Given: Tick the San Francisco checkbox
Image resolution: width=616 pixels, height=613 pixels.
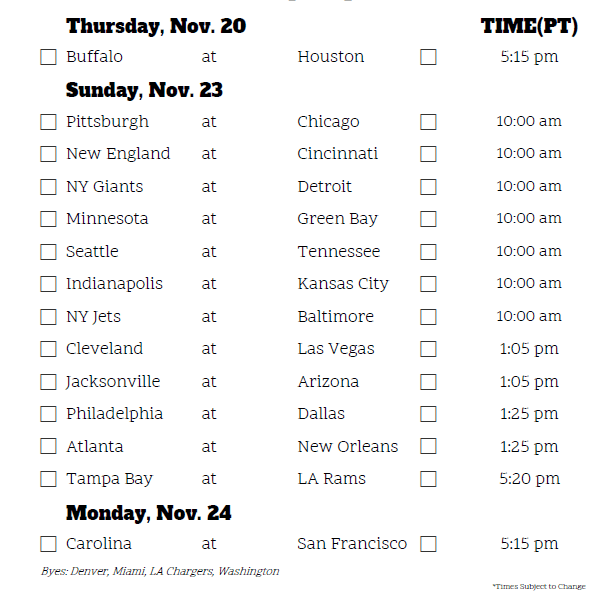Looking at the screenshot, I should pyautogui.click(x=428, y=544).
